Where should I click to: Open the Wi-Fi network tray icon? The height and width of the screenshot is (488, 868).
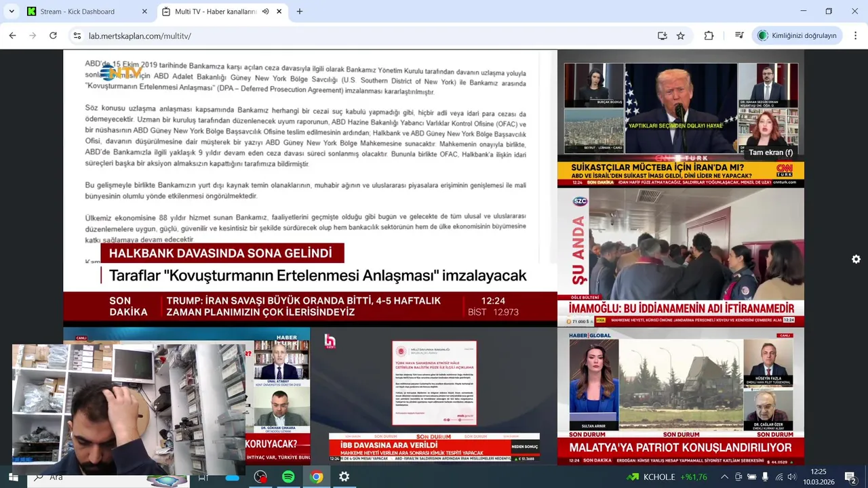click(779, 477)
